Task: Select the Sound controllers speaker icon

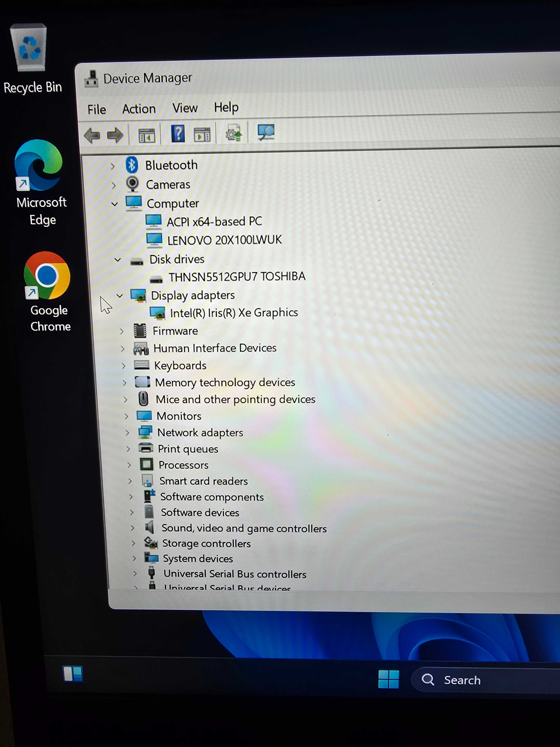Action: pyautogui.click(x=150, y=527)
